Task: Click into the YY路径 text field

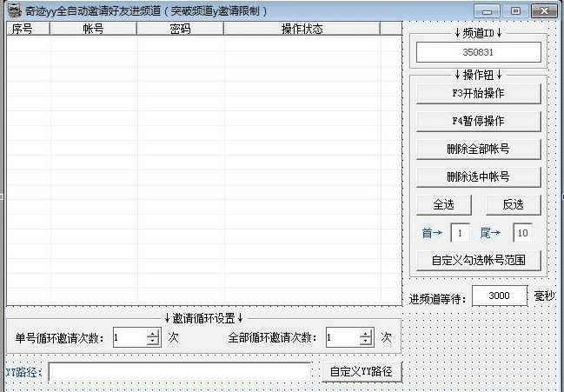Action: pos(180,372)
